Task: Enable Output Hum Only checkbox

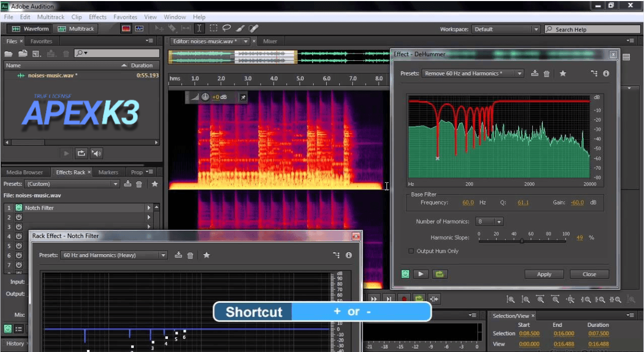Action: (x=411, y=251)
